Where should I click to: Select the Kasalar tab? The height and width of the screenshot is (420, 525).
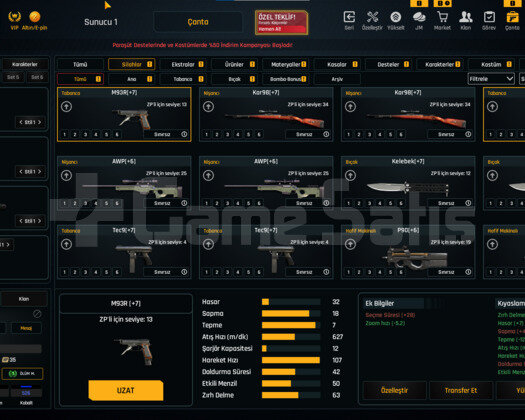pos(337,64)
